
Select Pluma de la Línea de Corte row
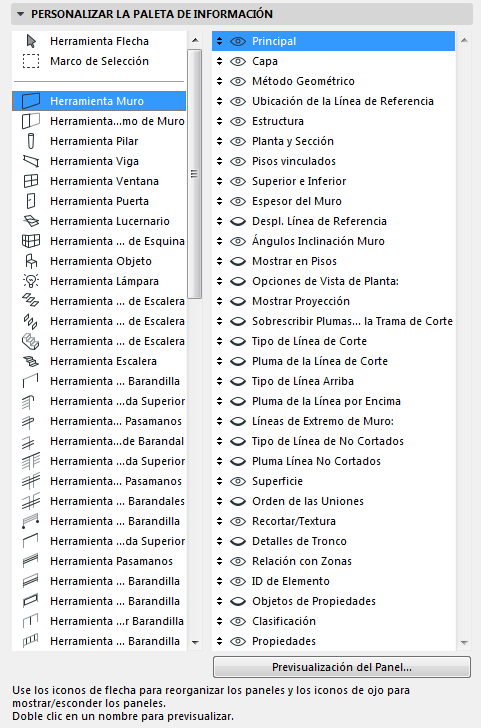(x=333, y=361)
